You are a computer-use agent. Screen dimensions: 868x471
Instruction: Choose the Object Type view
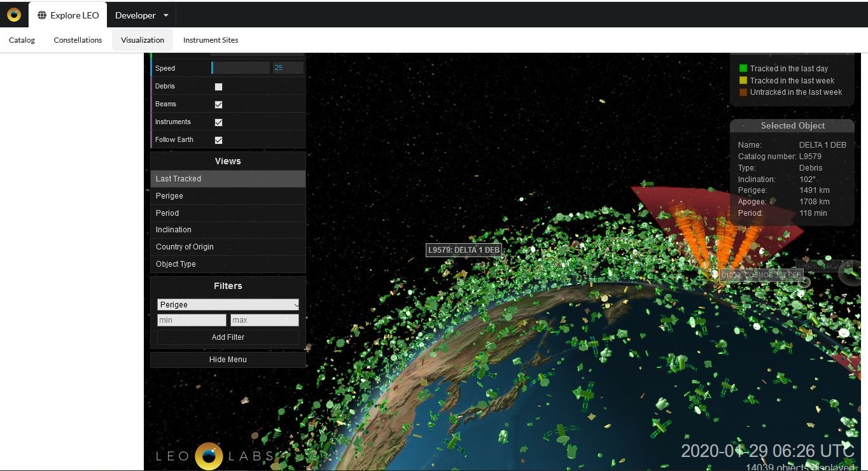228,264
